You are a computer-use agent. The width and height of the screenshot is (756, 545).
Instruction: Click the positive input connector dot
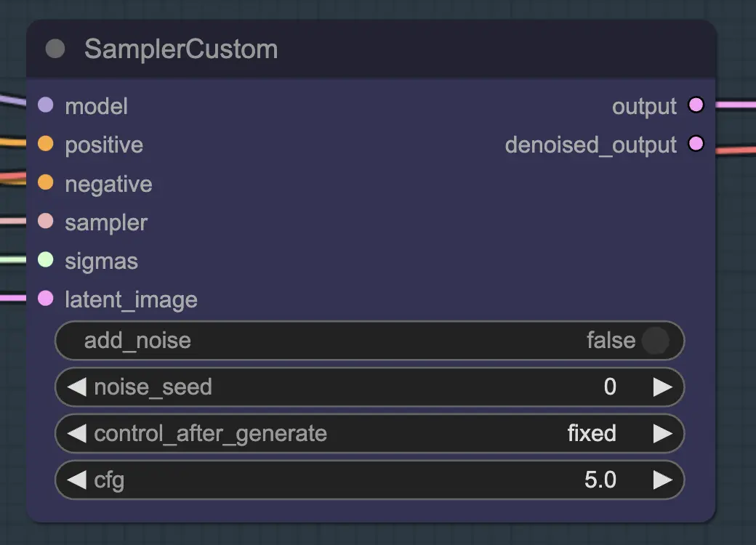click(x=45, y=144)
